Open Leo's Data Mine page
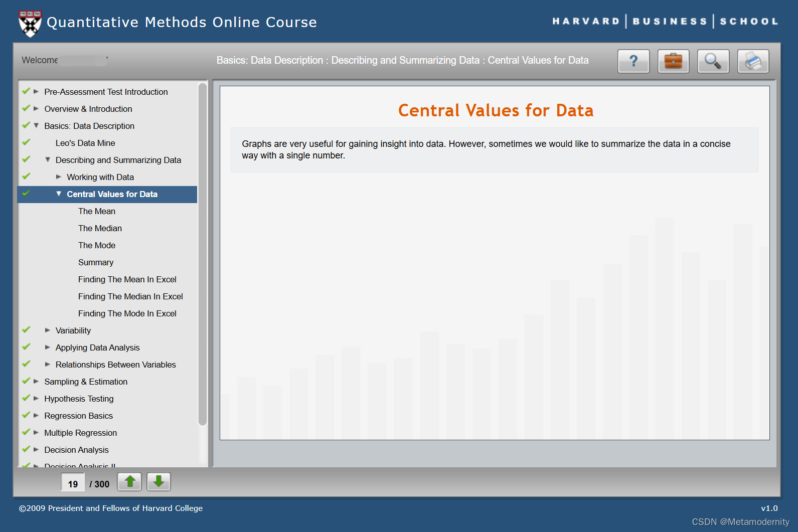798x532 pixels. tap(85, 143)
